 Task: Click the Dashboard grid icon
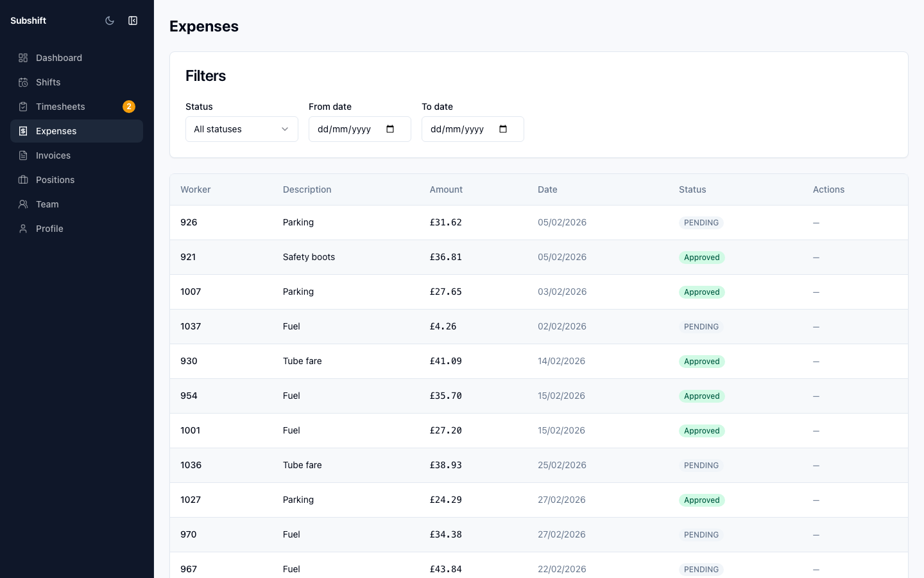click(23, 58)
